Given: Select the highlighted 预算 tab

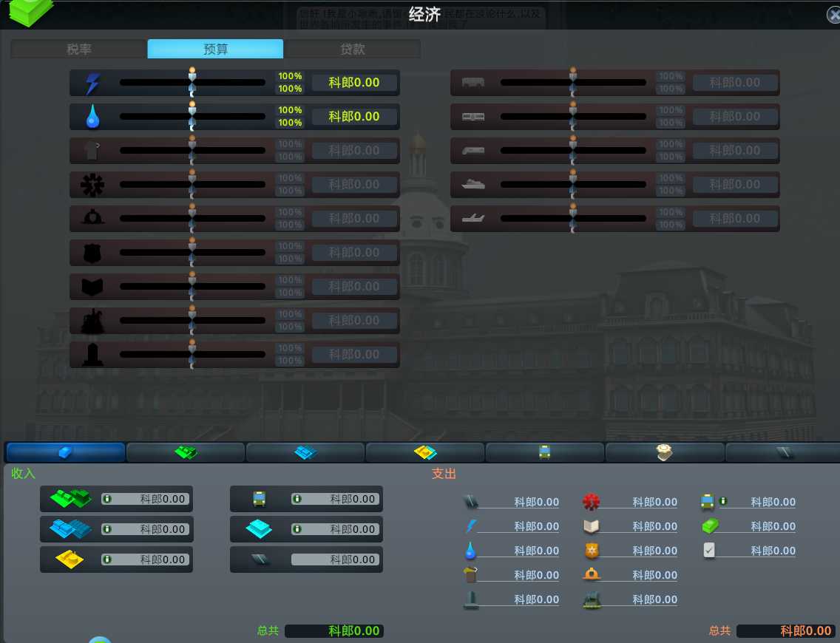Looking at the screenshot, I should [215, 50].
